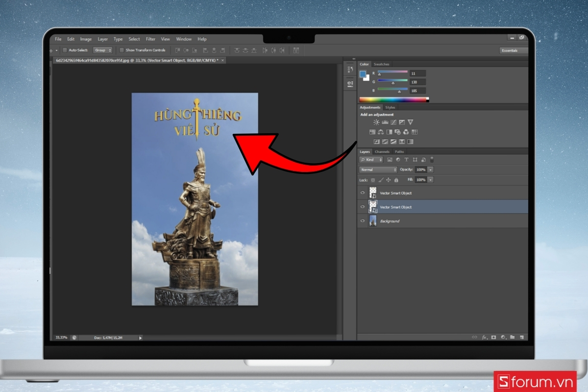
Task: Click the R value input field
Action: tap(418, 73)
